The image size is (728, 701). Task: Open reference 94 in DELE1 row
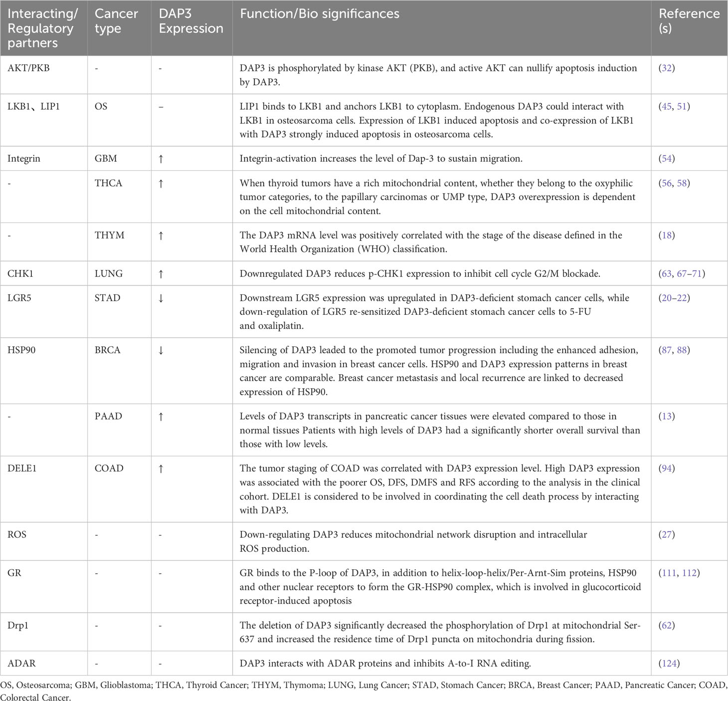tap(667, 468)
